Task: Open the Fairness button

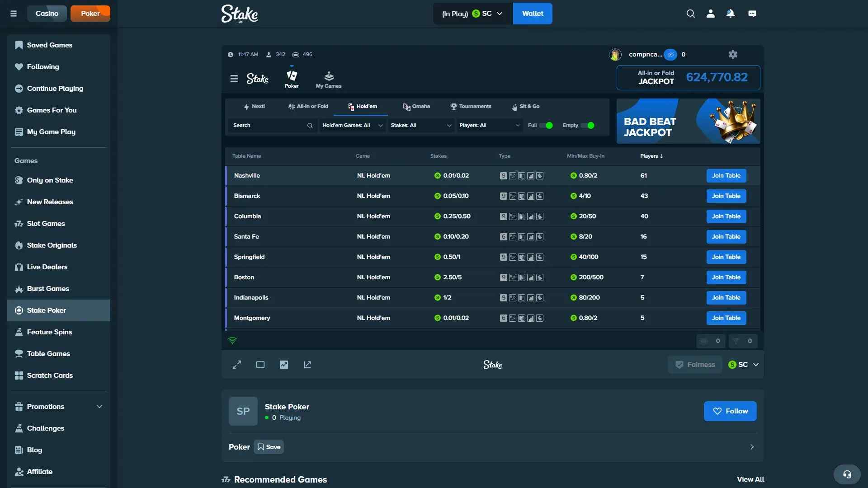Action: [695, 365]
